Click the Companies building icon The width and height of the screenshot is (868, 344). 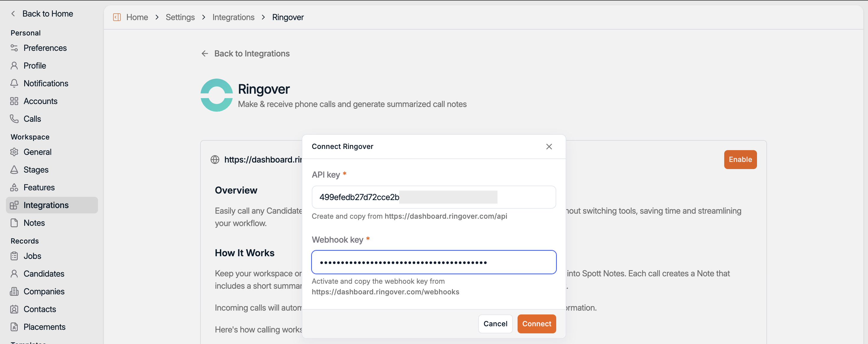[14, 291]
